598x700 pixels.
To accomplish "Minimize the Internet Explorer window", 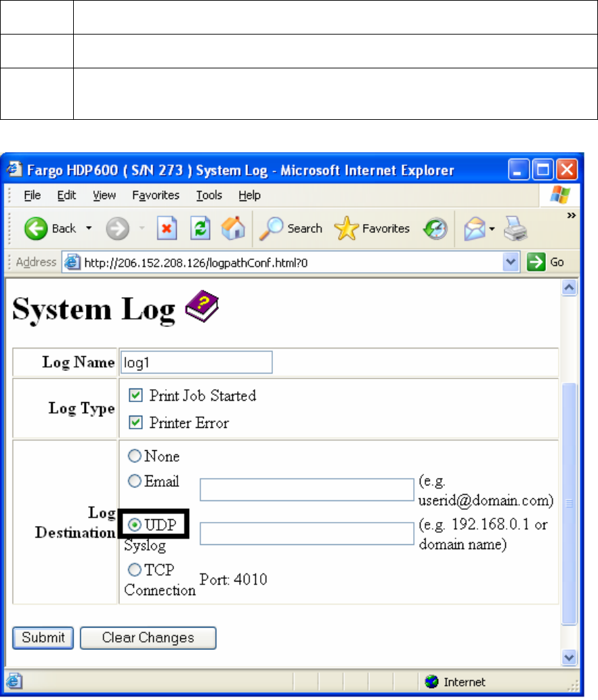I will click(518, 170).
